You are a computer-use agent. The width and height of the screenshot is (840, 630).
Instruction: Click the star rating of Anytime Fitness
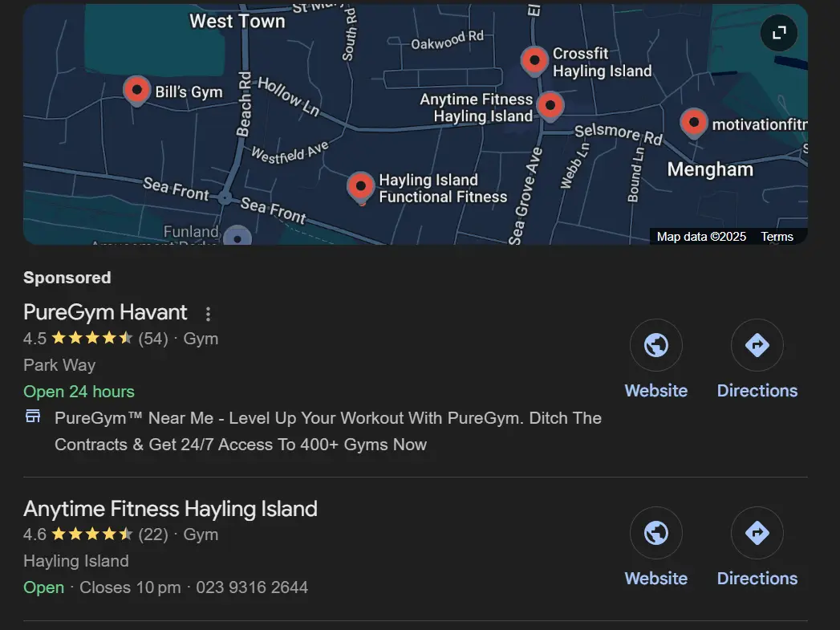pyautogui.click(x=92, y=533)
